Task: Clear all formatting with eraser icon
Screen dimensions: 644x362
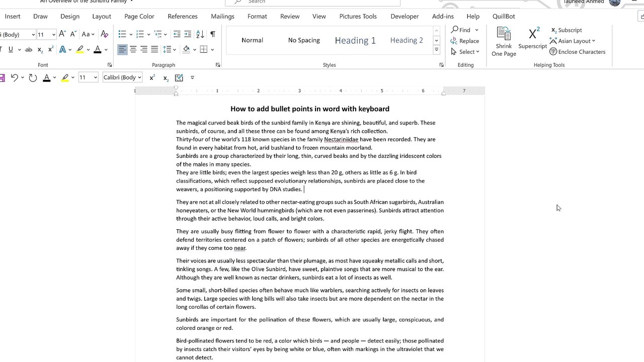Action: click(104, 34)
